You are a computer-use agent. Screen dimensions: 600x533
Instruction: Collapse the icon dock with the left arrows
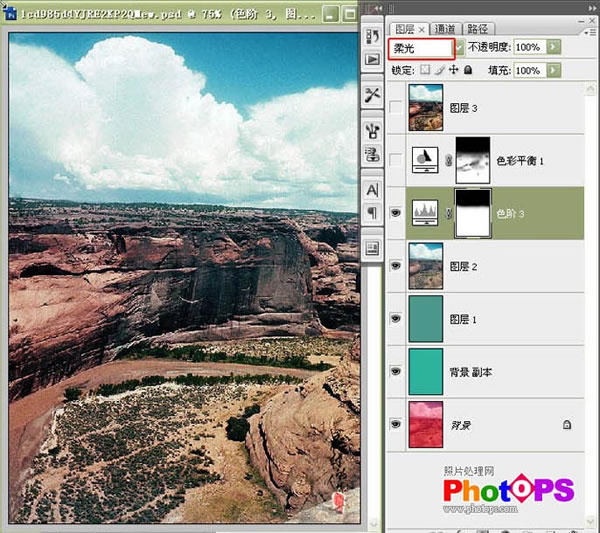(x=377, y=8)
